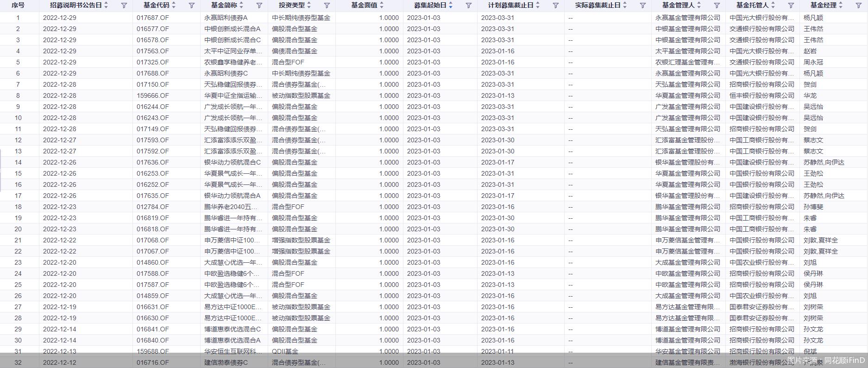Screen dimensions: 868x368
Task: Sort by 实际募集截止日 column arrows
Action: click(625, 5)
